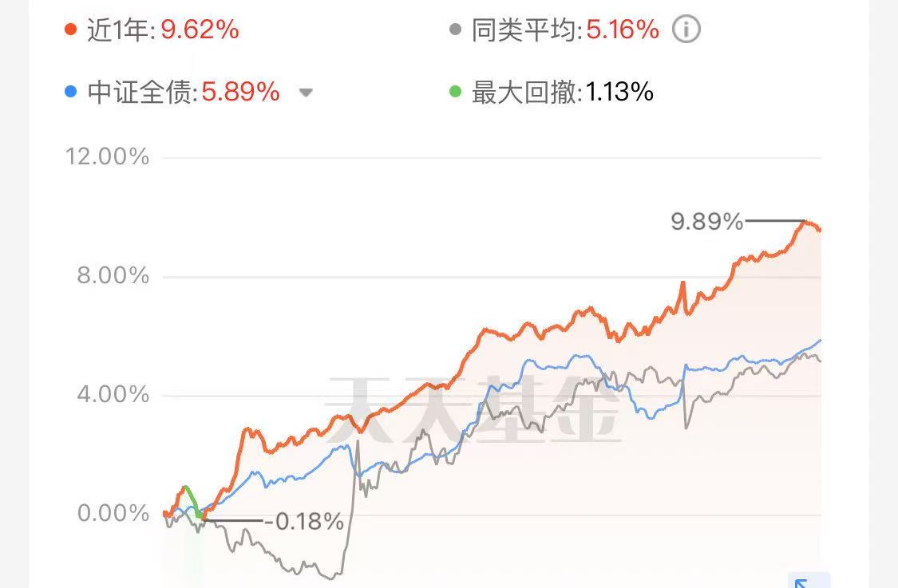Screen dimensions: 898x588
Task: Select the gray 同类平均 legend dot
Action: click(x=455, y=30)
